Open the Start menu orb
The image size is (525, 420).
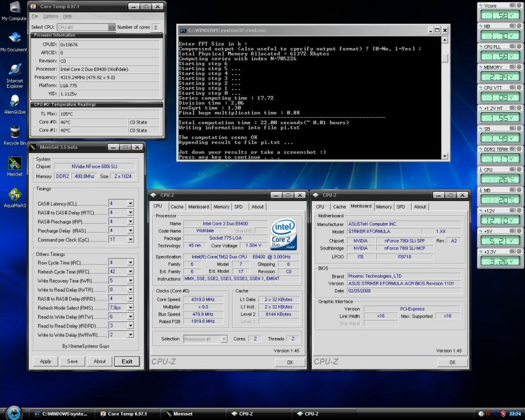14,413
